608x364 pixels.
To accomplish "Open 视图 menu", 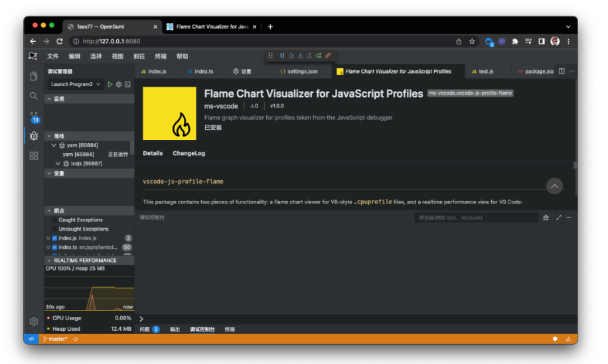I will pyautogui.click(x=117, y=56).
